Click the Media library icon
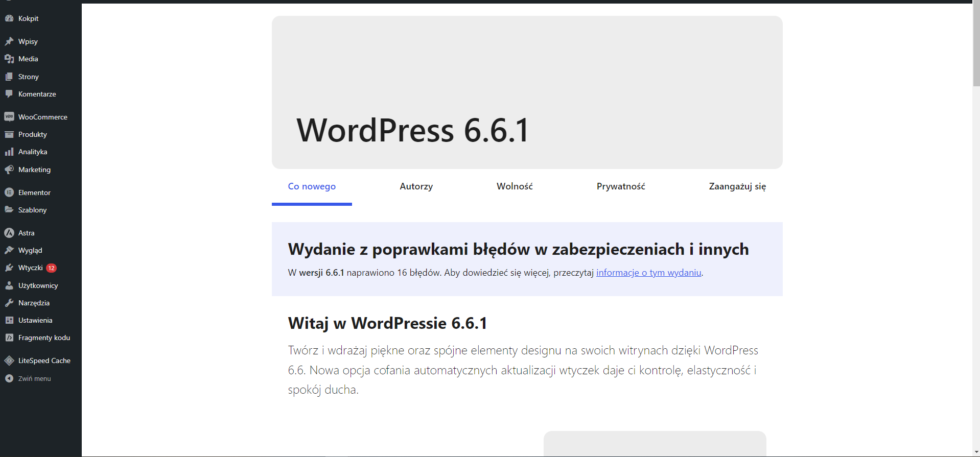Viewport: 980px width, 457px height. [x=9, y=59]
